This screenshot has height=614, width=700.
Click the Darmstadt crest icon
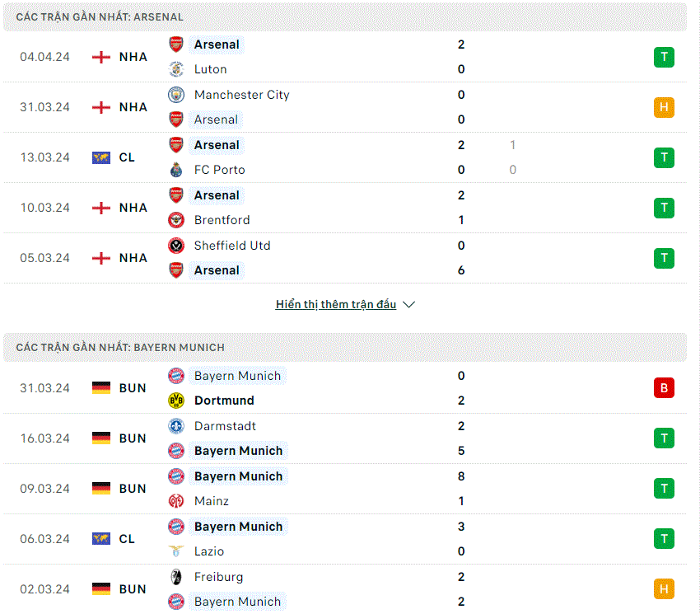[176, 426]
